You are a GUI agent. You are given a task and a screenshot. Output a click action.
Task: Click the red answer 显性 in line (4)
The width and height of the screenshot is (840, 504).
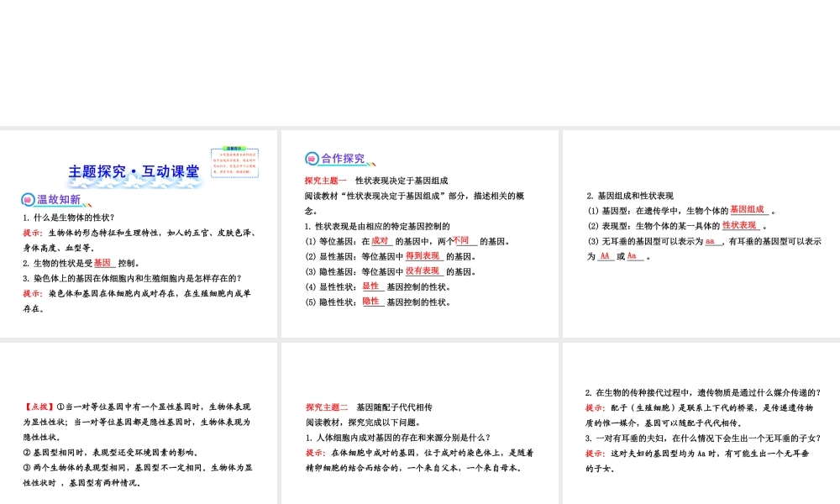click(x=370, y=286)
